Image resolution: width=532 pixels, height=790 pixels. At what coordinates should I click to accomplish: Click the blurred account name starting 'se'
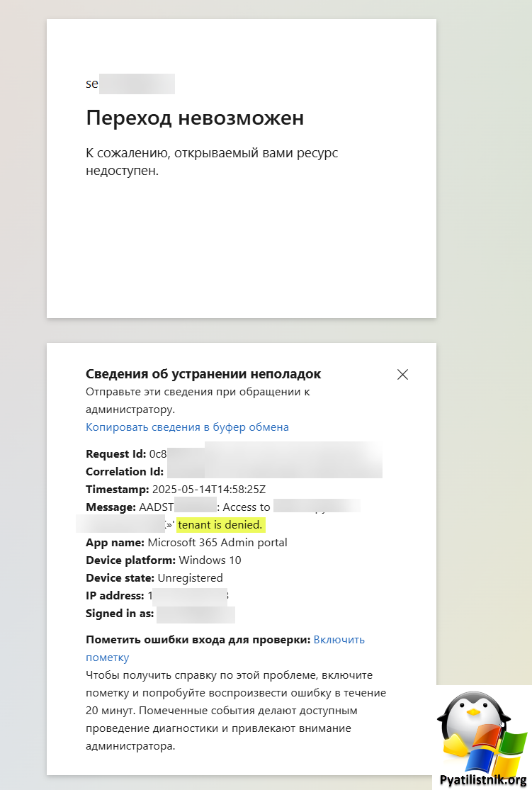tap(130, 84)
